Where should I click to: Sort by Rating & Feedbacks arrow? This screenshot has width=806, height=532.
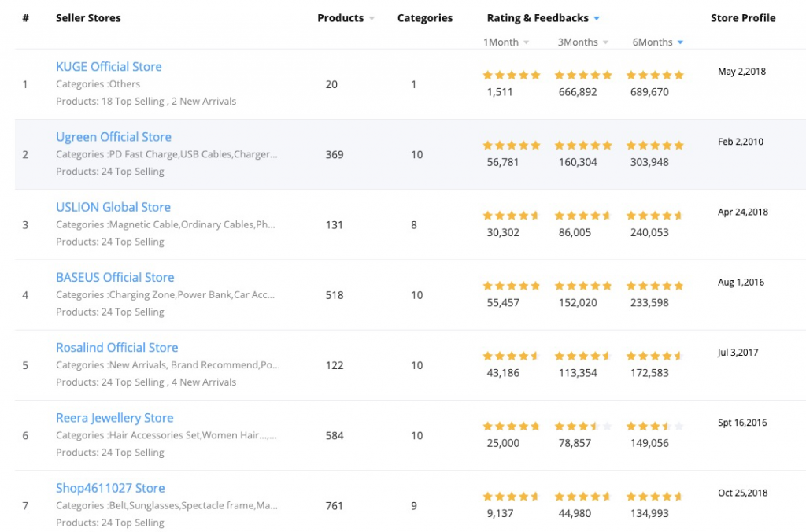pyautogui.click(x=597, y=19)
